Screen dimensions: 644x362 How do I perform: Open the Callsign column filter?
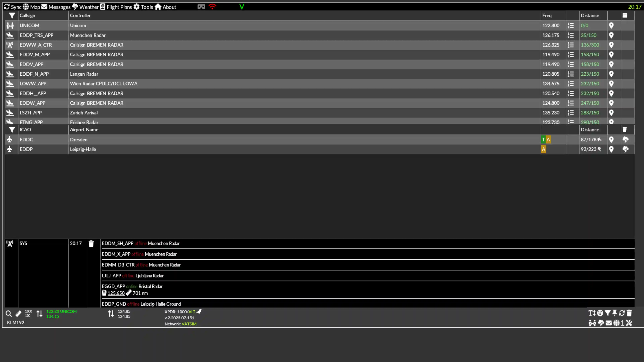(x=12, y=15)
